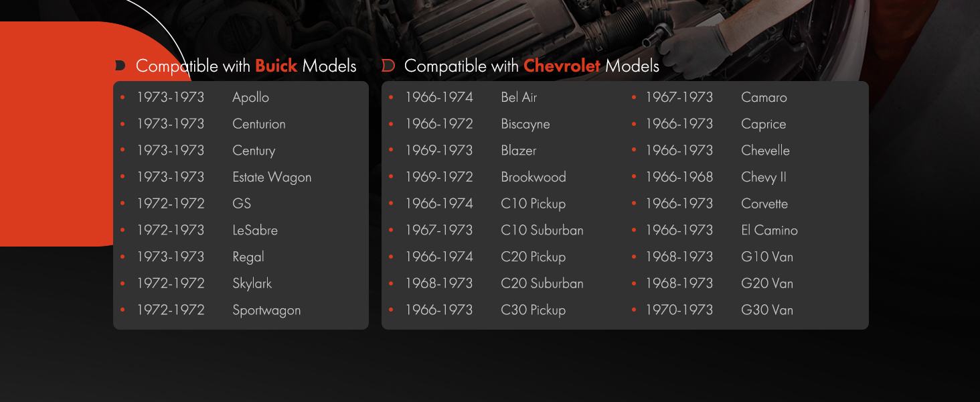Select the 1968-1973 years beside C20 Suburban
The image size is (980, 402).
pos(439,283)
